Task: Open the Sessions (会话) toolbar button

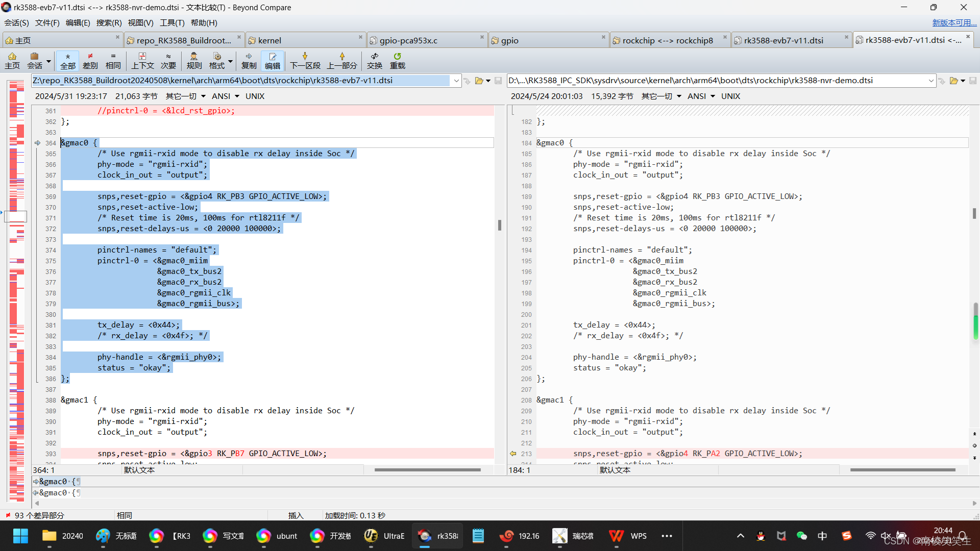Action: [x=35, y=60]
